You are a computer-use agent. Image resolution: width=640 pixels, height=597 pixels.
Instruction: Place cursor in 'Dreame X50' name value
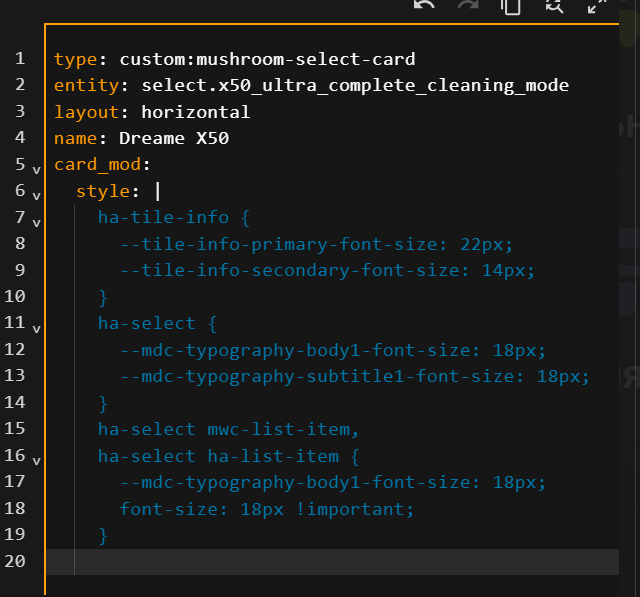pyautogui.click(x=173, y=138)
